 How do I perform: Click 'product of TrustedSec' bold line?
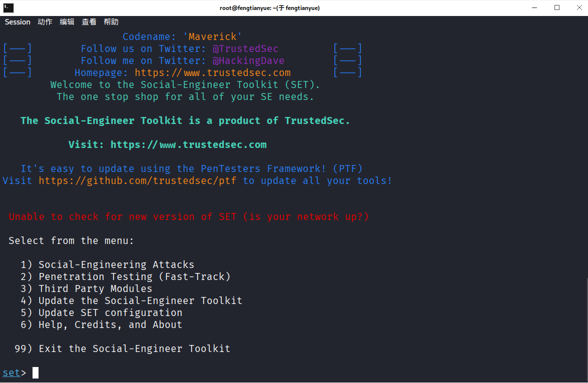click(x=185, y=120)
